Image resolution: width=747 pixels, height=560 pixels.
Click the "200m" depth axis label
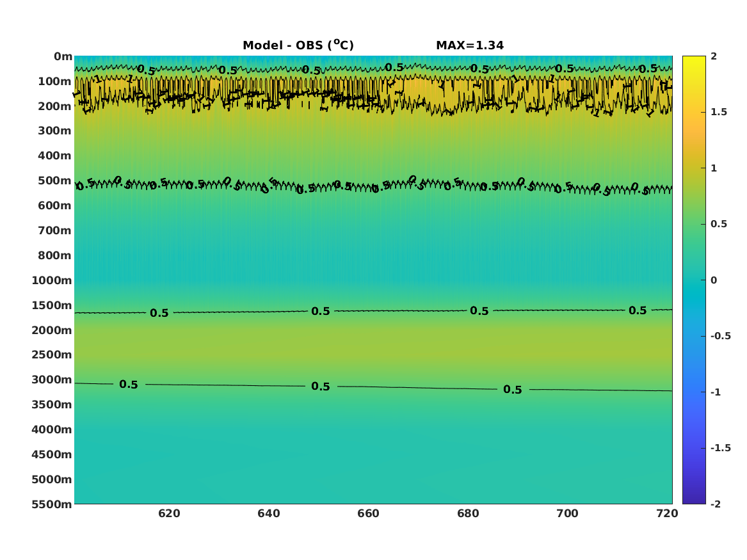pyautogui.click(x=55, y=106)
